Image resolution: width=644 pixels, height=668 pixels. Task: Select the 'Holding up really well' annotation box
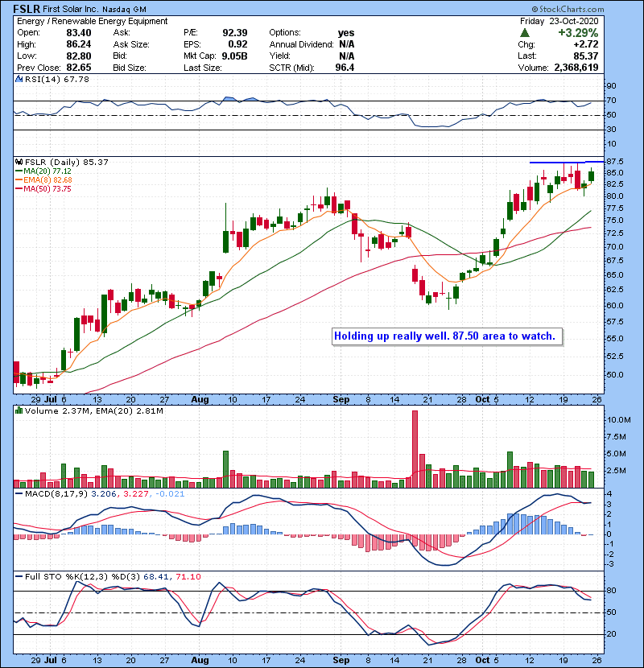pos(446,336)
